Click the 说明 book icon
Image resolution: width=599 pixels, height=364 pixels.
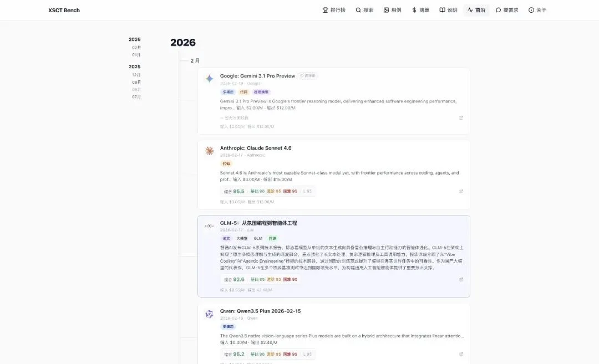[x=441, y=9]
